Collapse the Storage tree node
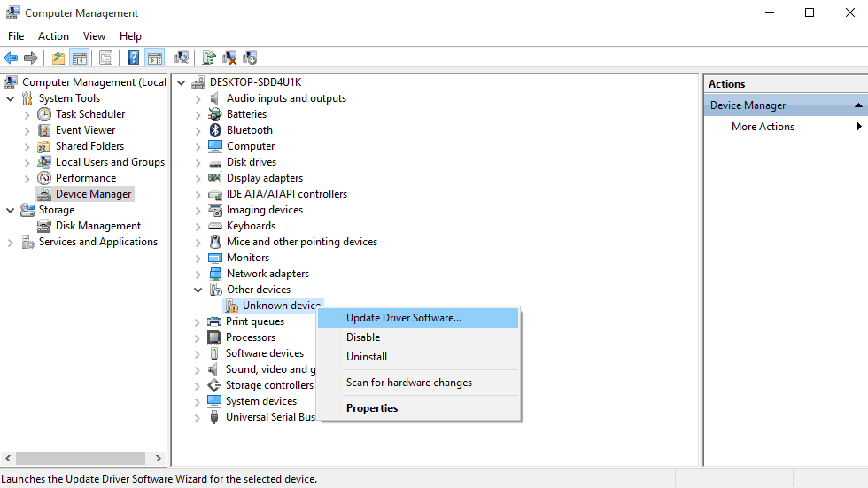The image size is (868, 488). [x=11, y=210]
